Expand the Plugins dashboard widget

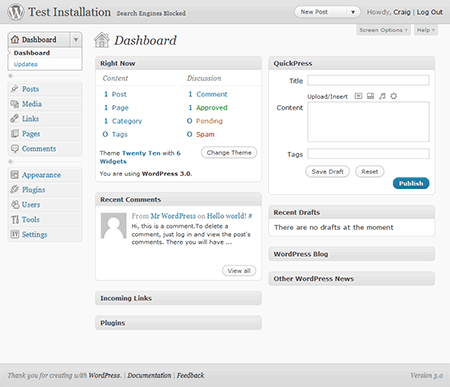(x=178, y=323)
